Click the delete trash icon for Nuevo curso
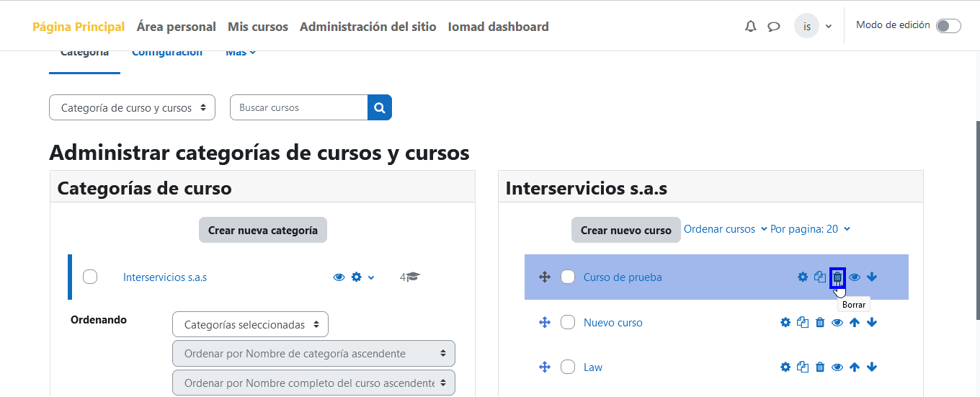 coord(820,323)
